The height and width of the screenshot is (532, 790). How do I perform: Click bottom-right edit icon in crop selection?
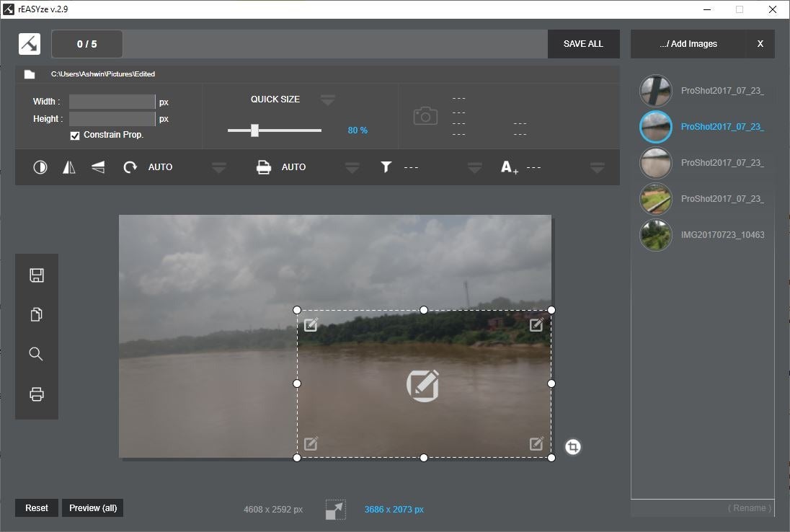point(536,443)
